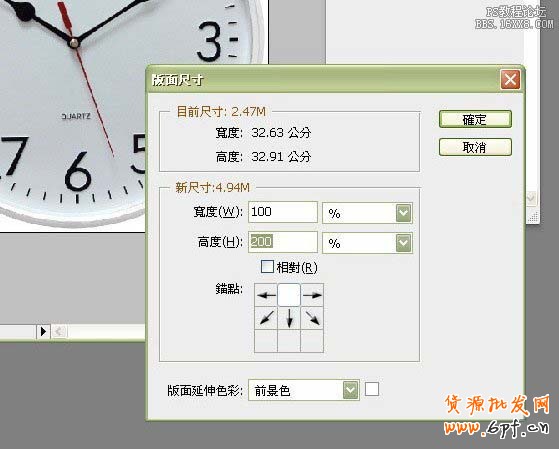Select the down-left diagonal anchor arrow

pyautogui.click(x=266, y=318)
